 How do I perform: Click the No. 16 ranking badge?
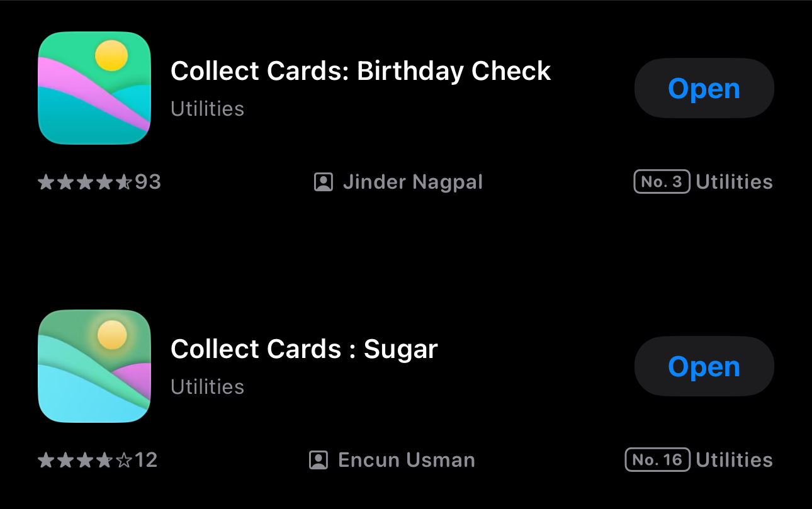click(657, 461)
